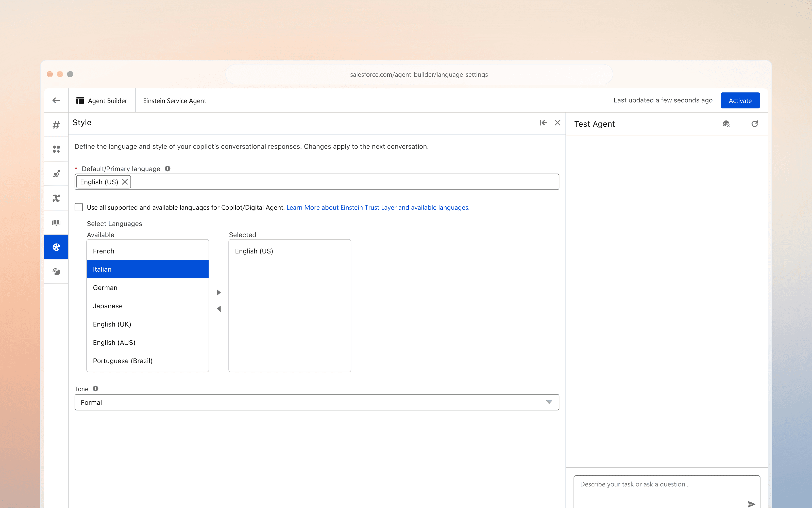Collapse the Style panel with arrow icon
The image size is (812, 508).
click(x=543, y=123)
